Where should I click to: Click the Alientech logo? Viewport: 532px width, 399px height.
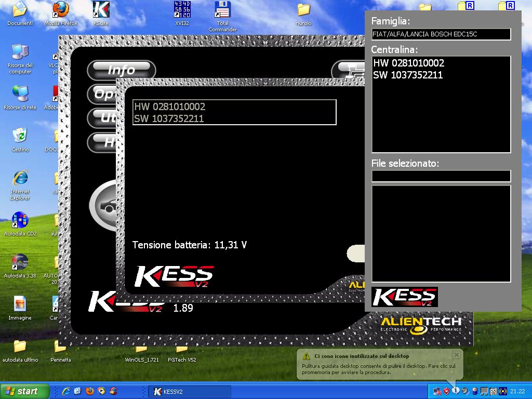pyautogui.click(x=421, y=325)
